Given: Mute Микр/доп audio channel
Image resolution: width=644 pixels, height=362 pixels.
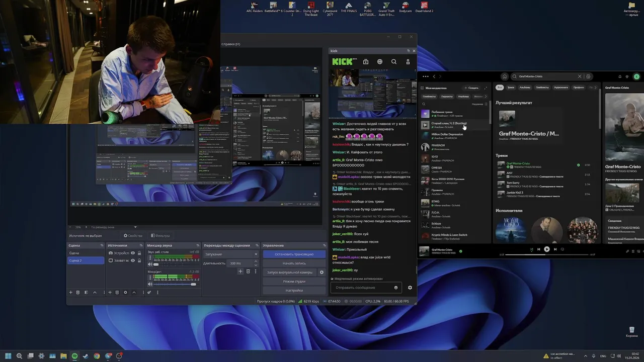Looking at the screenshot, I should [x=149, y=284].
